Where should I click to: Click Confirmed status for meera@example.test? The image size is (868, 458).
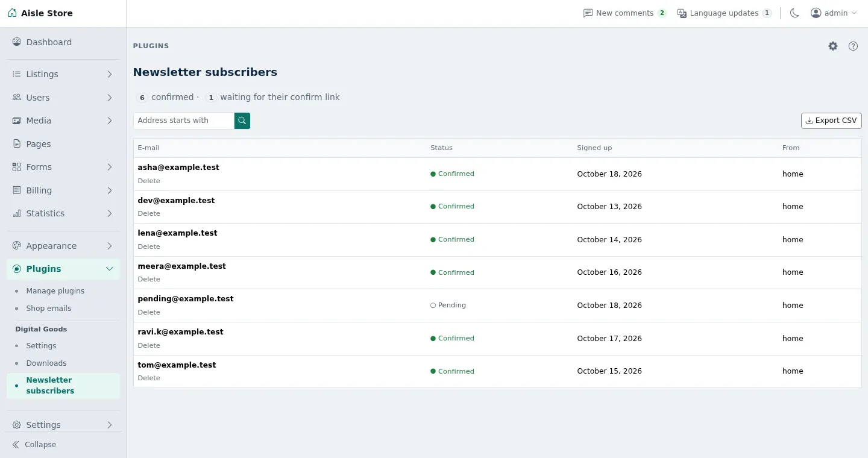pos(452,272)
